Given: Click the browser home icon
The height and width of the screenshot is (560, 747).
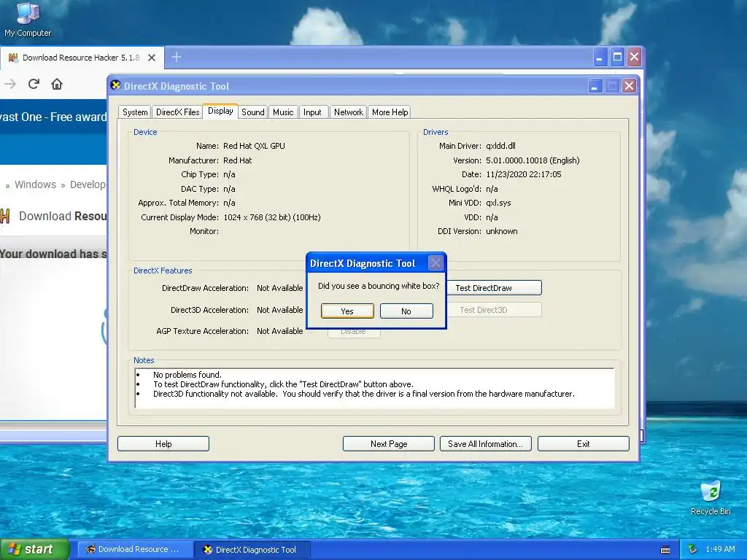Looking at the screenshot, I should pos(57,85).
